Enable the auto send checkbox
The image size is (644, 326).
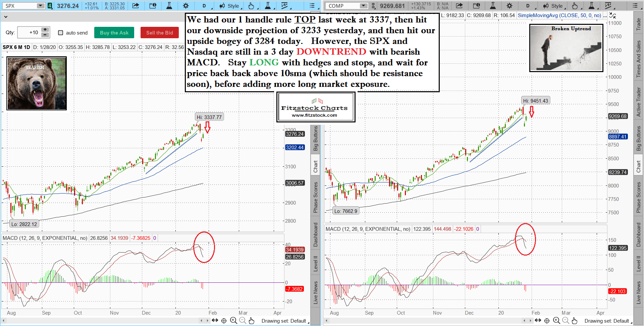pos(61,33)
